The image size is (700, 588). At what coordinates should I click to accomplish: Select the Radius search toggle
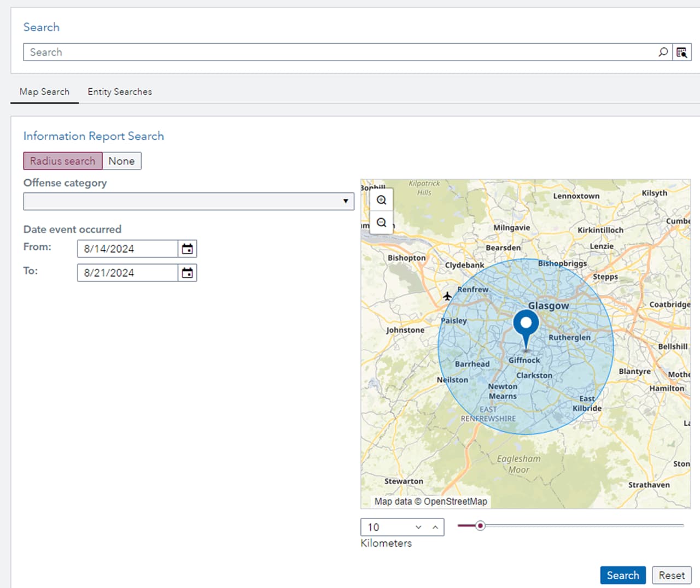tap(62, 161)
